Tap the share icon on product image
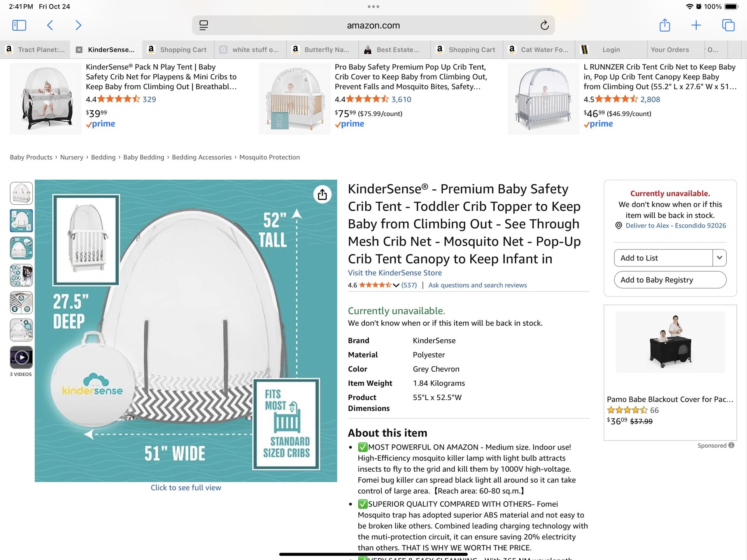This screenshot has width=747, height=560. pos(322,194)
